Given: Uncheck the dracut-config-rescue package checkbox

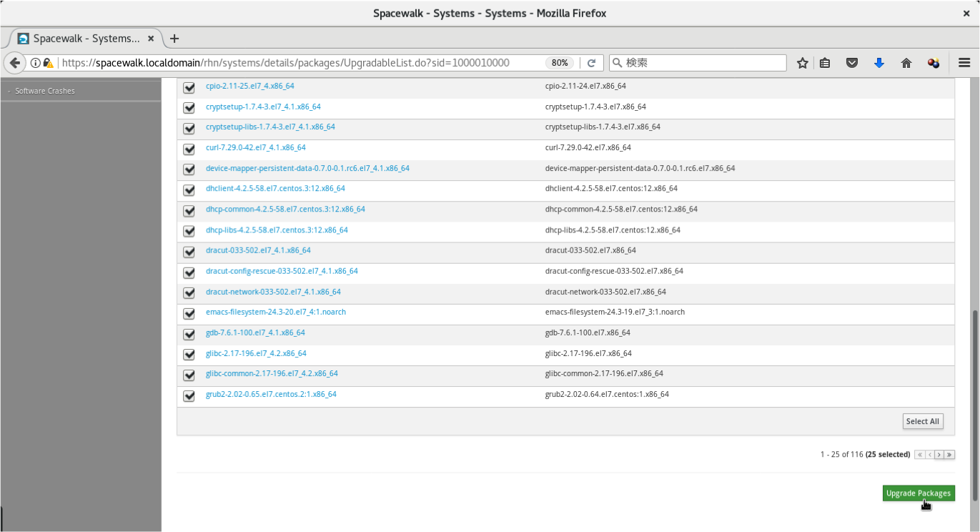Looking at the screenshot, I should click(189, 272).
